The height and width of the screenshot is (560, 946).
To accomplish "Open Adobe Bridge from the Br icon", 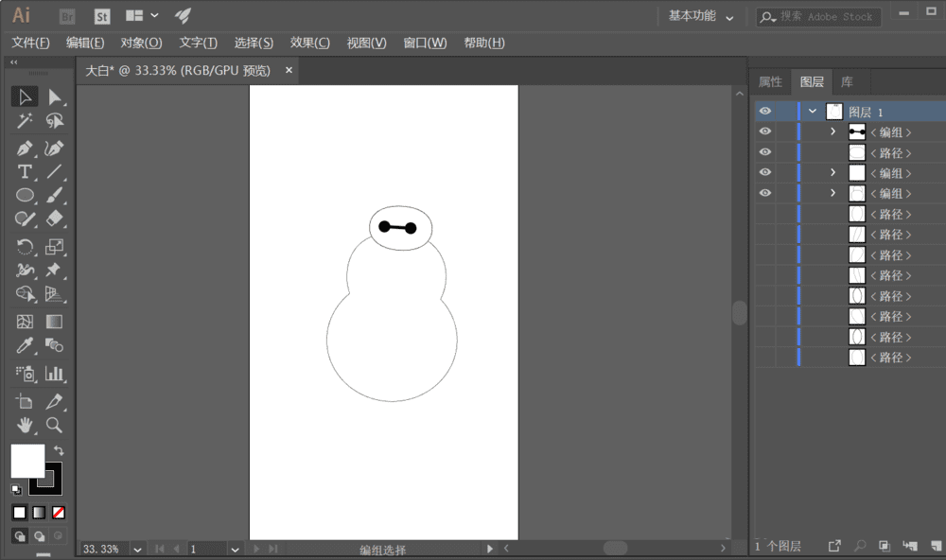I will tap(67, 16).
